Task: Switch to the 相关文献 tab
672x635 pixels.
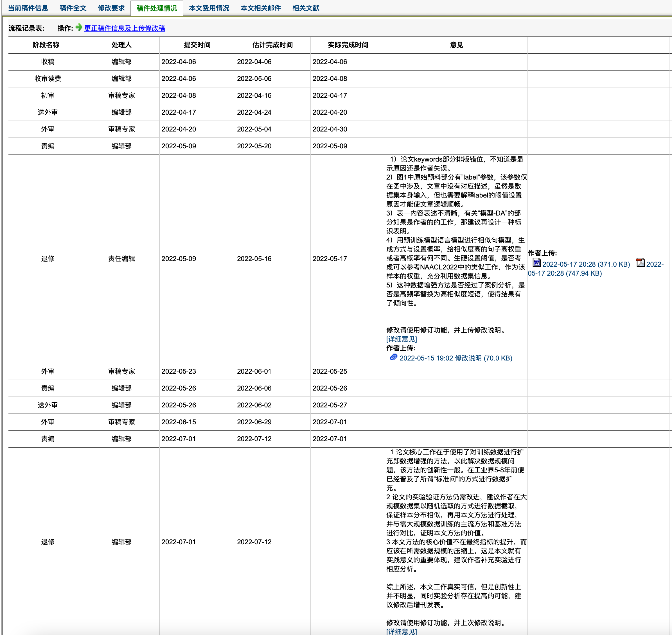Action: click(x=306, y=8)
